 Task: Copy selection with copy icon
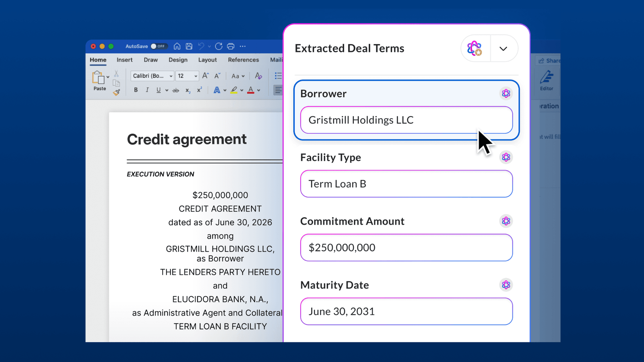[116, 83]
